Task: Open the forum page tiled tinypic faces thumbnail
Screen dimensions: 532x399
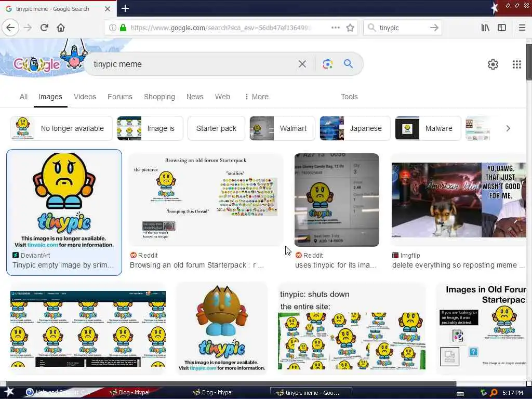Action: [x=88, y=329]
